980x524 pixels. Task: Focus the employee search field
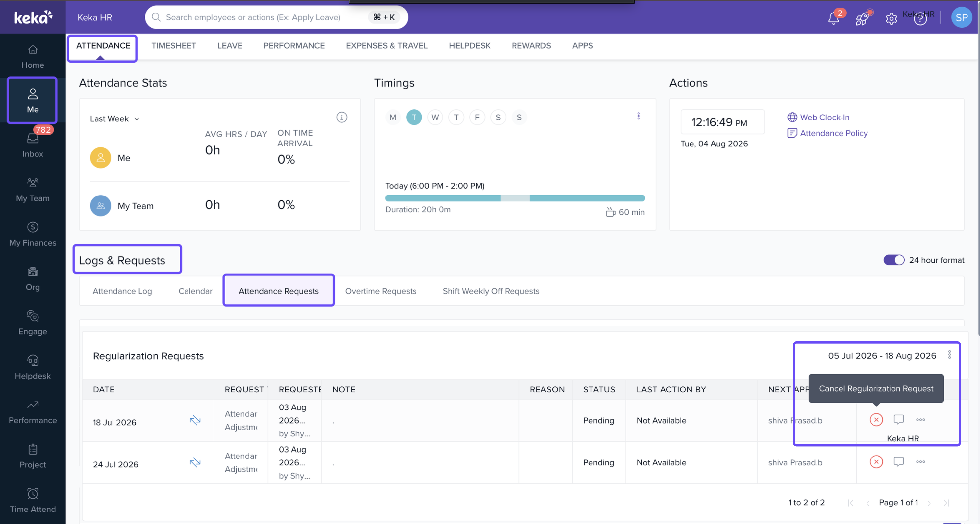pyautogui.click(x=276, y=17)
